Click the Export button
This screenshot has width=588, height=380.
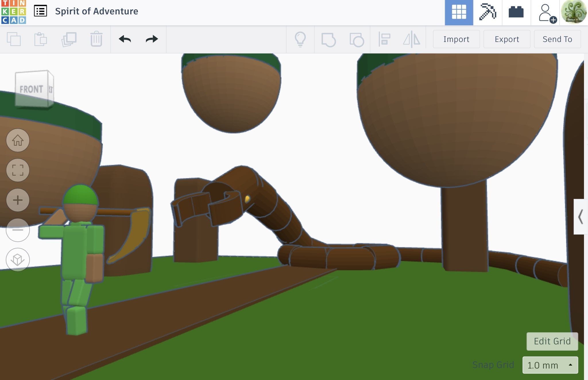[x=507, y=39]
